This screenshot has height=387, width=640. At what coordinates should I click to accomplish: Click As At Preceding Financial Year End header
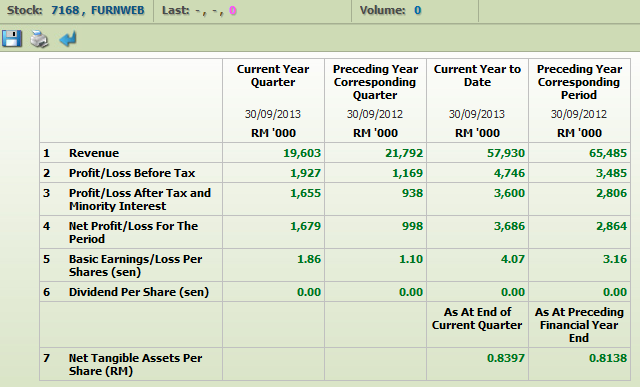(x=579, y=325)
